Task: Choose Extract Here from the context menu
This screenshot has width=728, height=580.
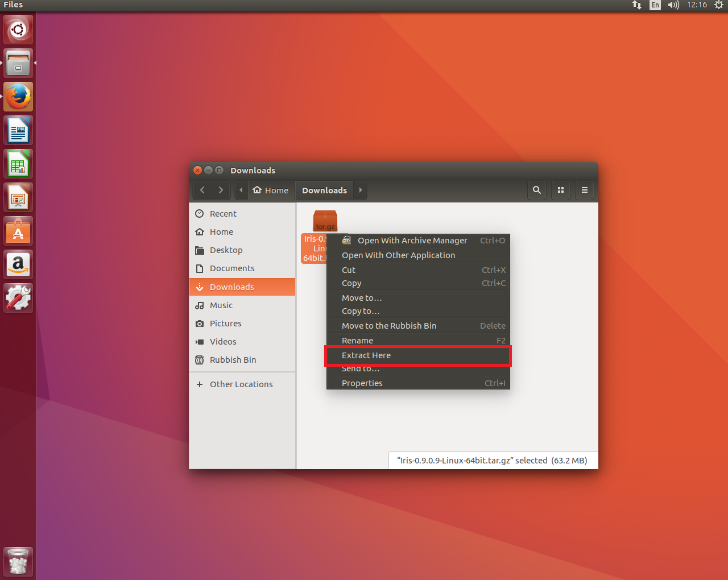Action: (418, 355)
